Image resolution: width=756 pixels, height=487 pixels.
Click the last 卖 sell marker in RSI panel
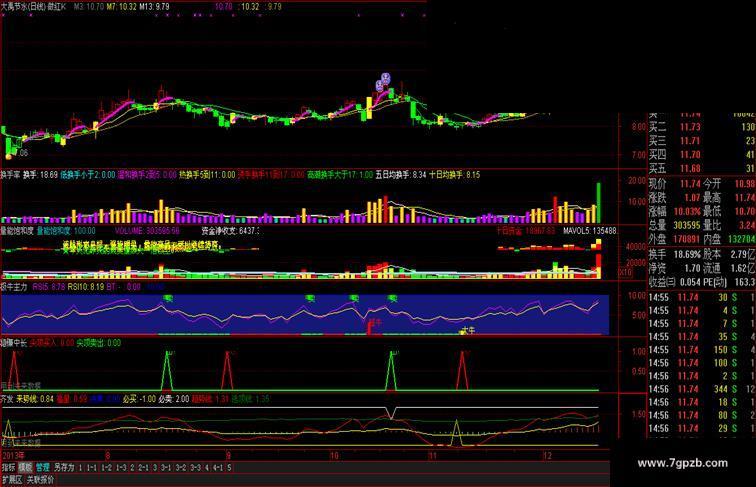coord(392,298)
